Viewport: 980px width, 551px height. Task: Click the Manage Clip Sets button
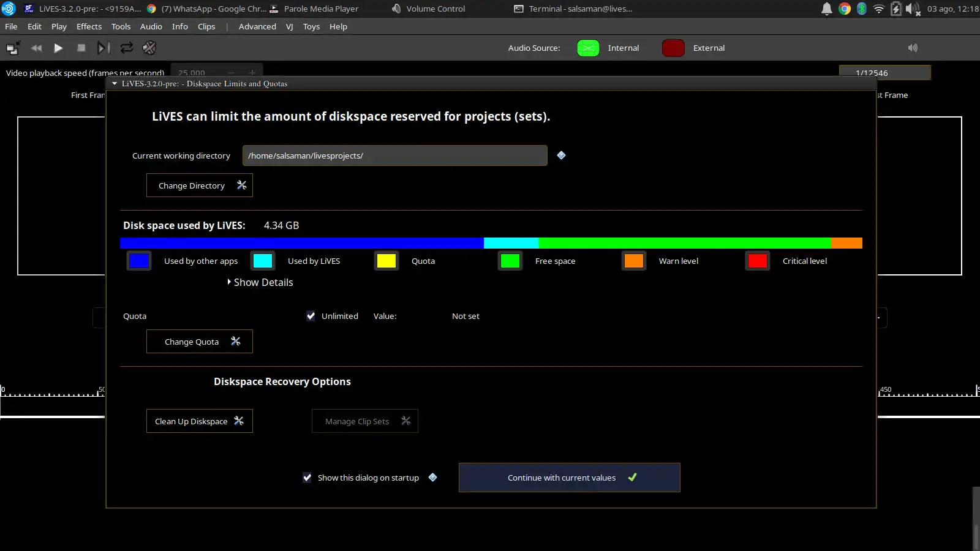(x=365, y=421)
